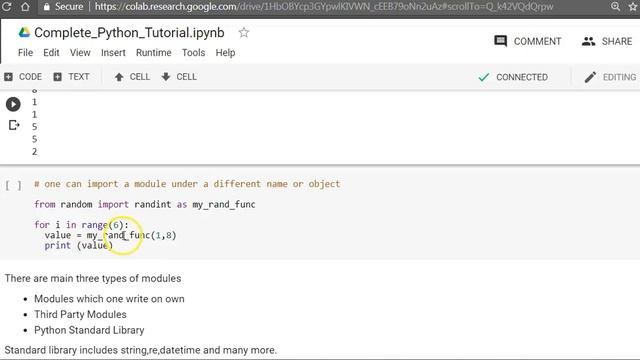Move cell down with down-arrow CELL
The image size is (640, 360).
point(179,77)
